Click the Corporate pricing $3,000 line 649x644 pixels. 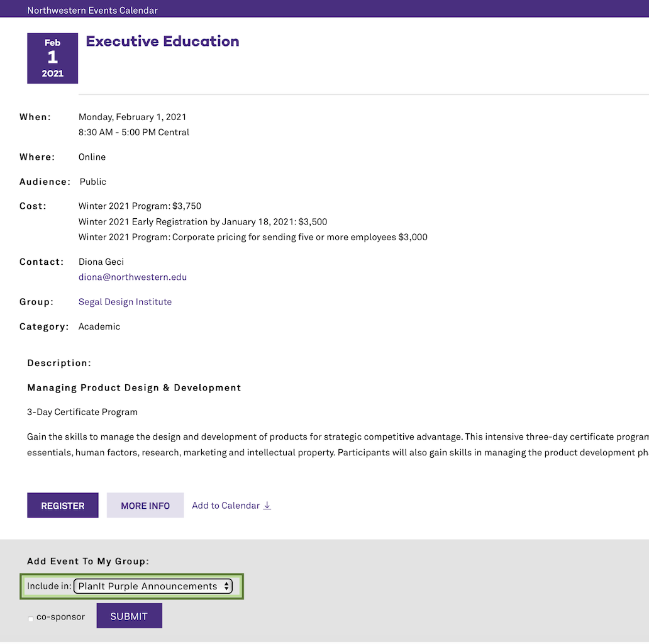pyautogui.click(x=253, y=237)
